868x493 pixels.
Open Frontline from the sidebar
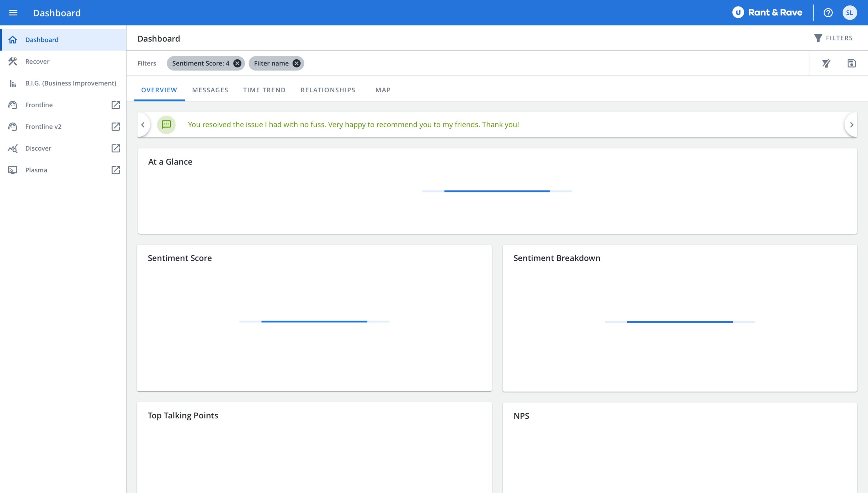pyautogui.click(x=63, y=105)
